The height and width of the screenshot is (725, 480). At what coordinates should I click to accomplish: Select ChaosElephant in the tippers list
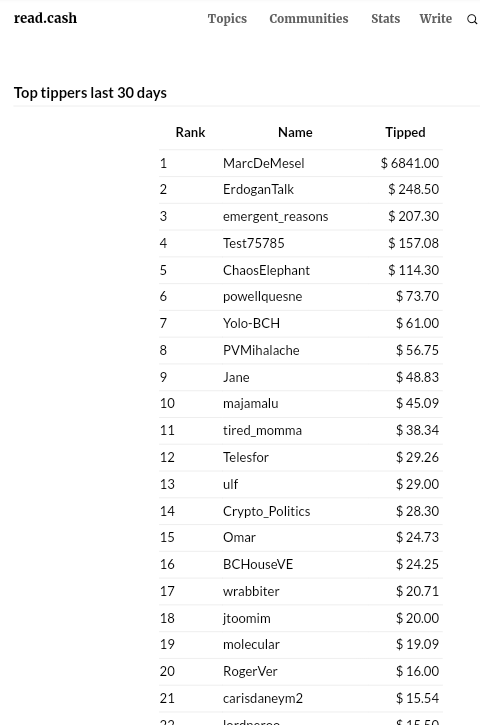[x=266, y=270]
